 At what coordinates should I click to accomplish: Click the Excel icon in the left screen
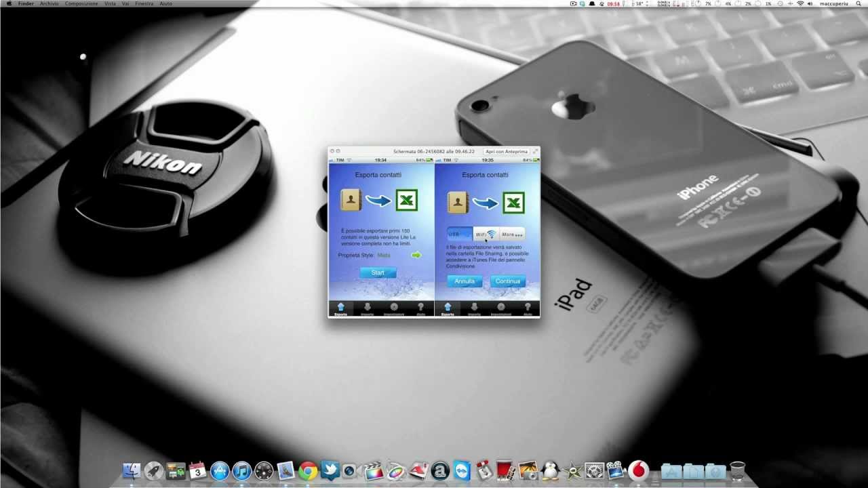406,201
